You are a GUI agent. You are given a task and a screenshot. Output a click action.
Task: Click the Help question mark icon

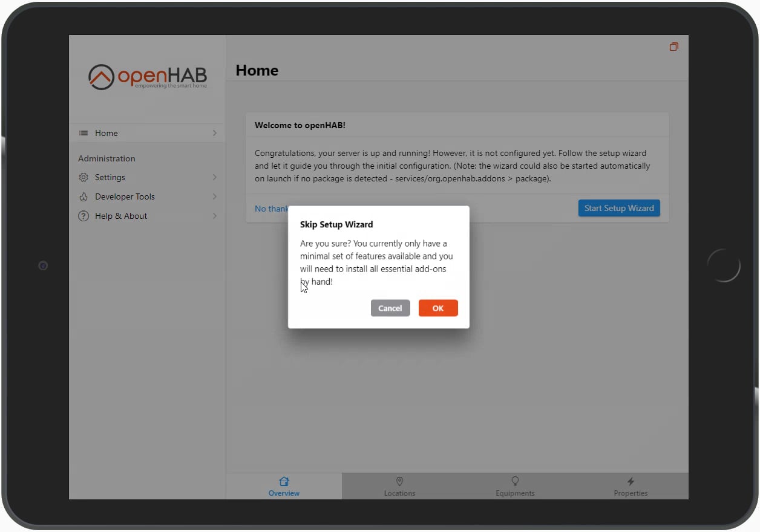pyautogui.click(x=84, y=216)
